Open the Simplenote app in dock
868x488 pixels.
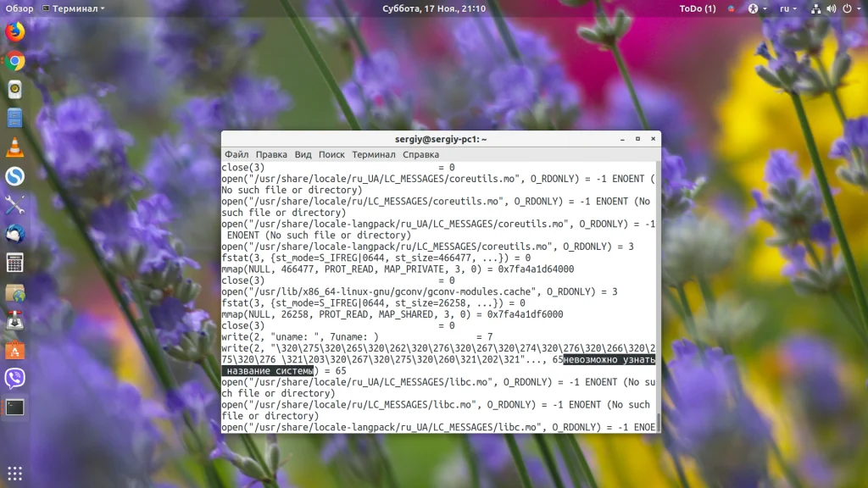click(15, 176)
